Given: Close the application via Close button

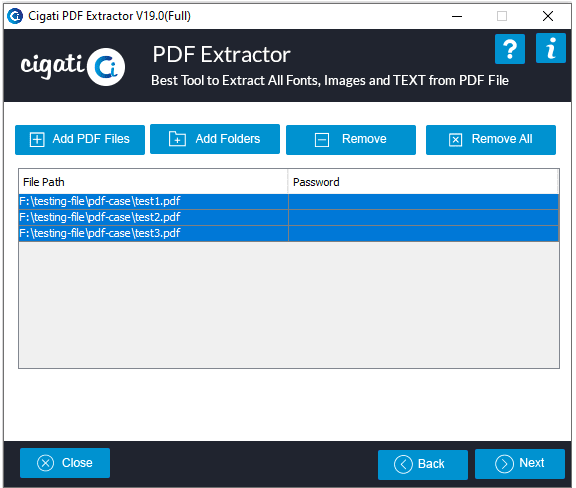Looking at the screenshot, I should pyautogui.click(x=65, y=463).
